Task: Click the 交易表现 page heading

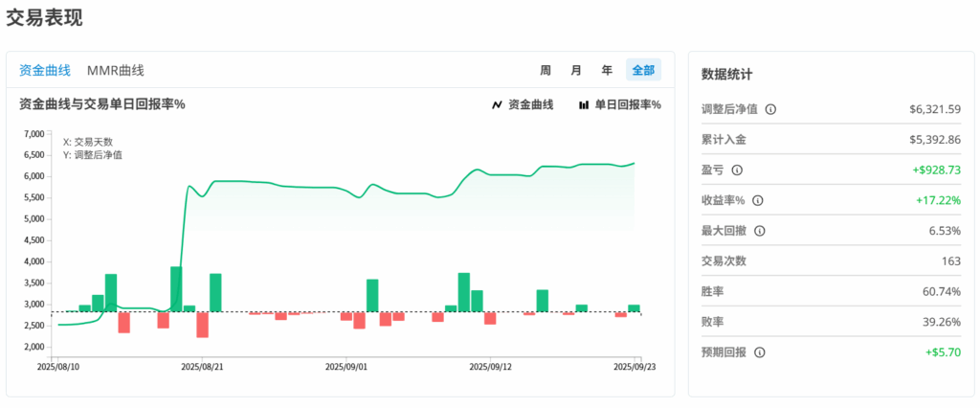Action: (44, 17)
